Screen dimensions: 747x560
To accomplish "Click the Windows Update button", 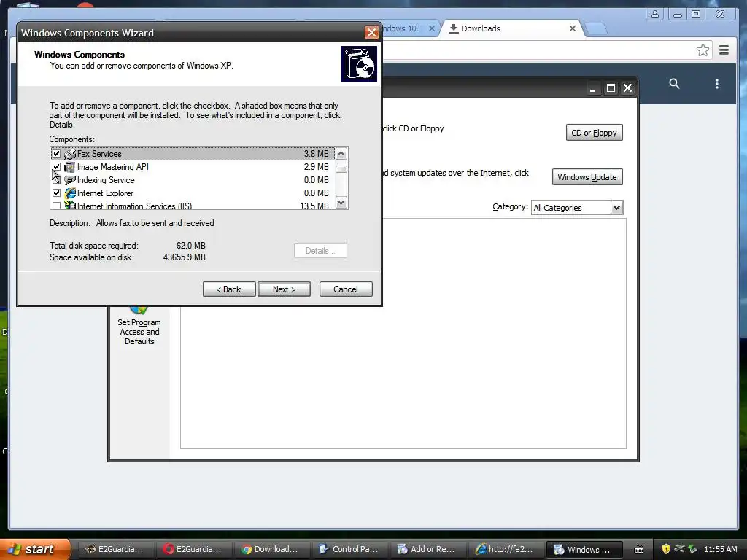I will [587, 176].
